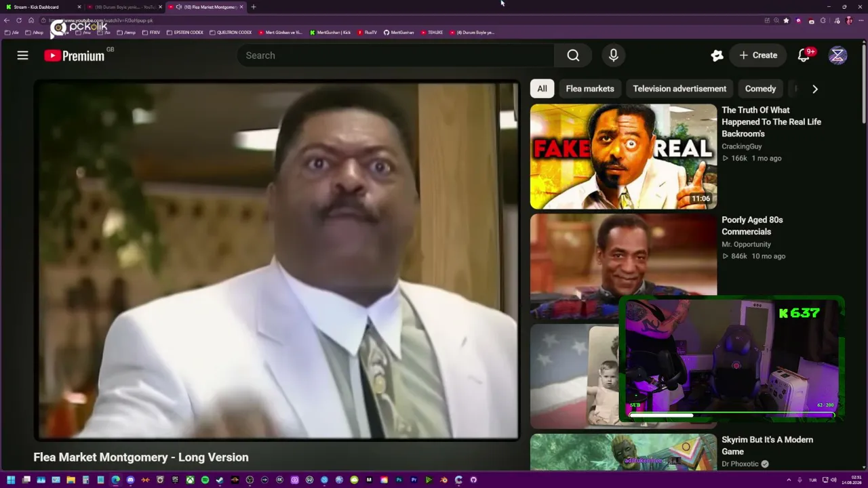Open the FFXIV bookmark folder
This screenshot has width=868, height=488.
click(x=151, y=33)
